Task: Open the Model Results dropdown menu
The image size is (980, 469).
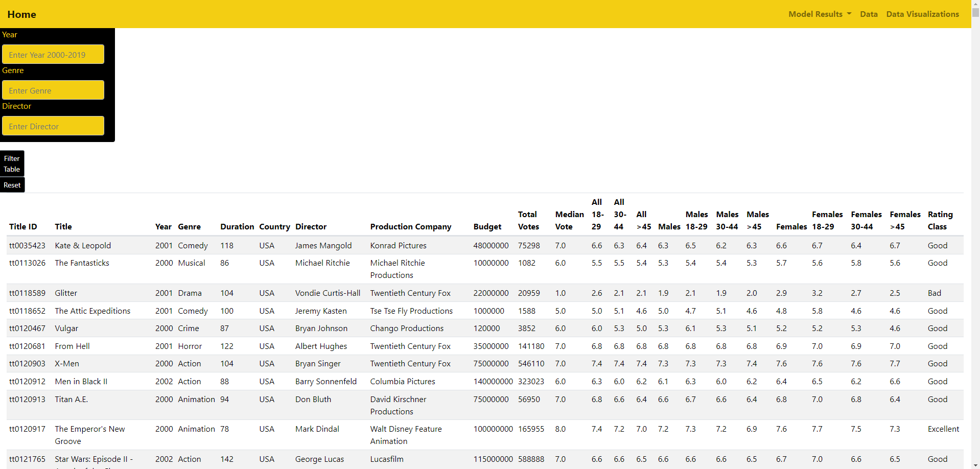Action: pos(820,14)
